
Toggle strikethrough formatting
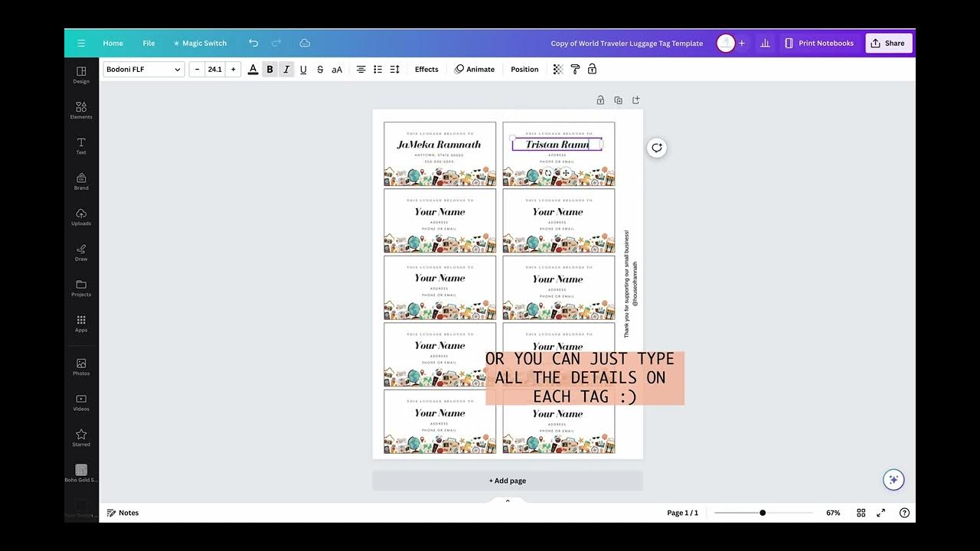pyautogui.click(x=319, y=70)
